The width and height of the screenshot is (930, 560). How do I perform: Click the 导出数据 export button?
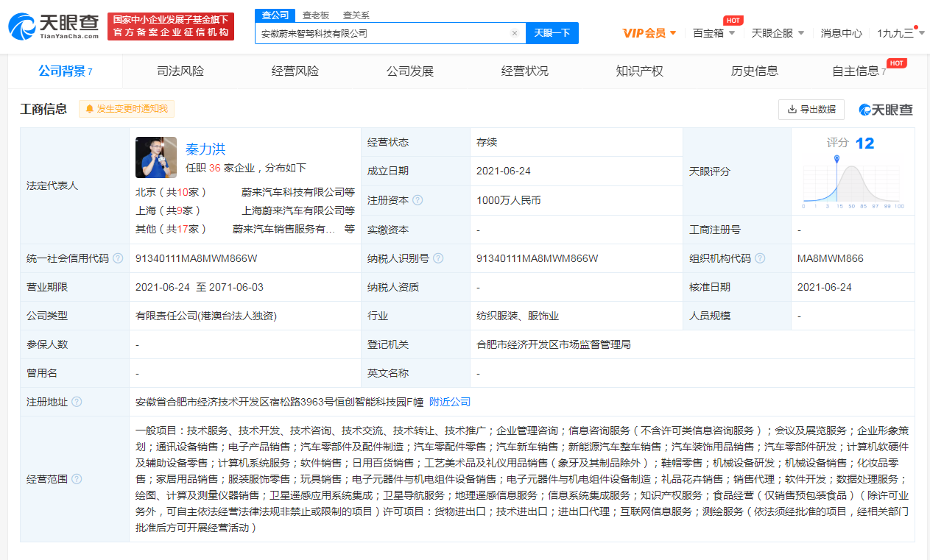[811, 109]
